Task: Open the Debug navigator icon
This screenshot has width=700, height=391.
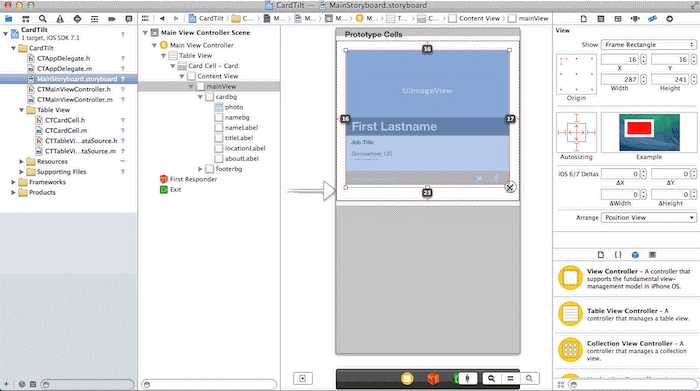Action: tap(94, 19)
